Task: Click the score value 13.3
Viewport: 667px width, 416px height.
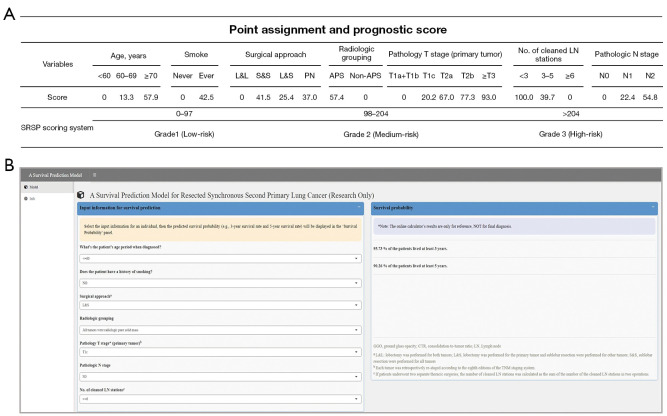Action: 126,97
